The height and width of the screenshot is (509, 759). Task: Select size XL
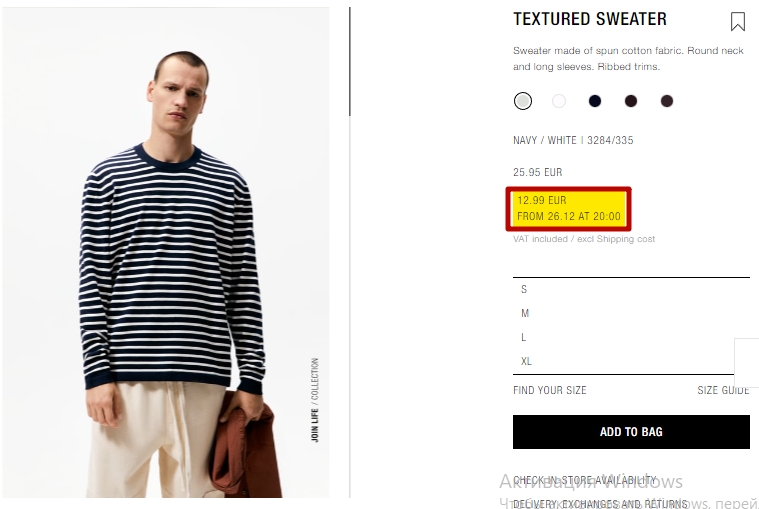(624, 361)
